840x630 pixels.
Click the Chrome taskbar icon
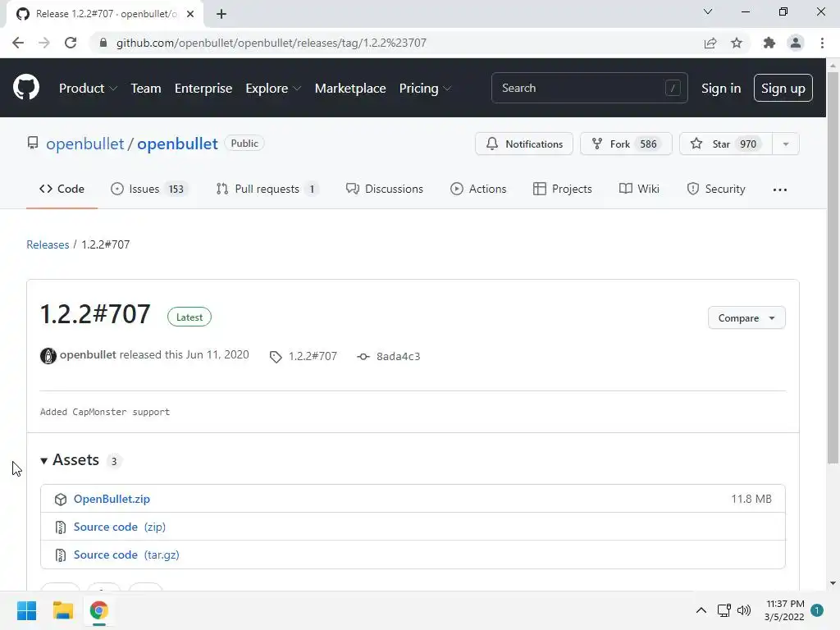(99, 610)
